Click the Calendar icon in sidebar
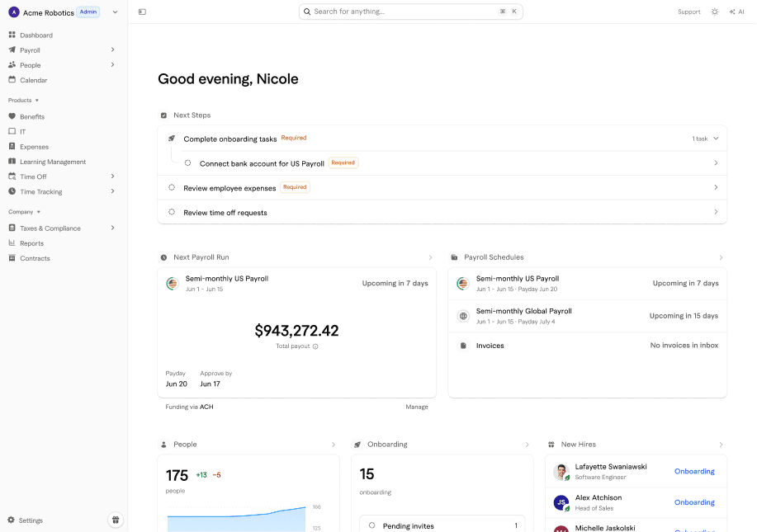 (x=12, y=79)
